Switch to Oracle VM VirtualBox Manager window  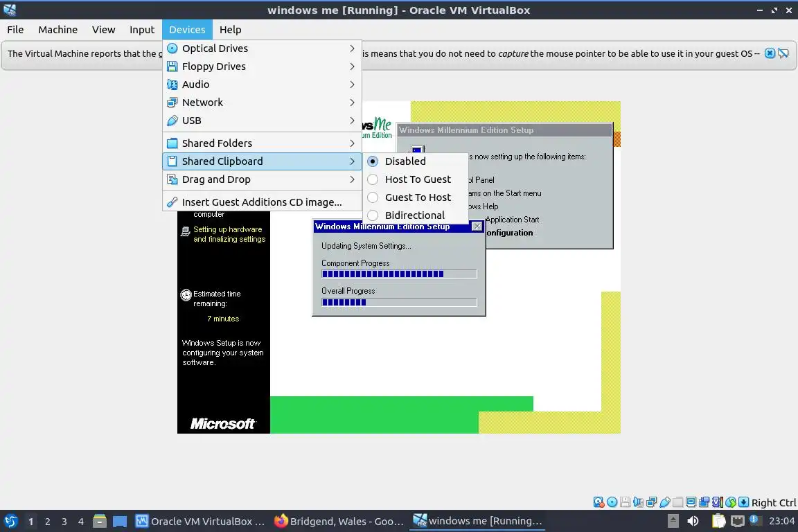pos(200,522)
